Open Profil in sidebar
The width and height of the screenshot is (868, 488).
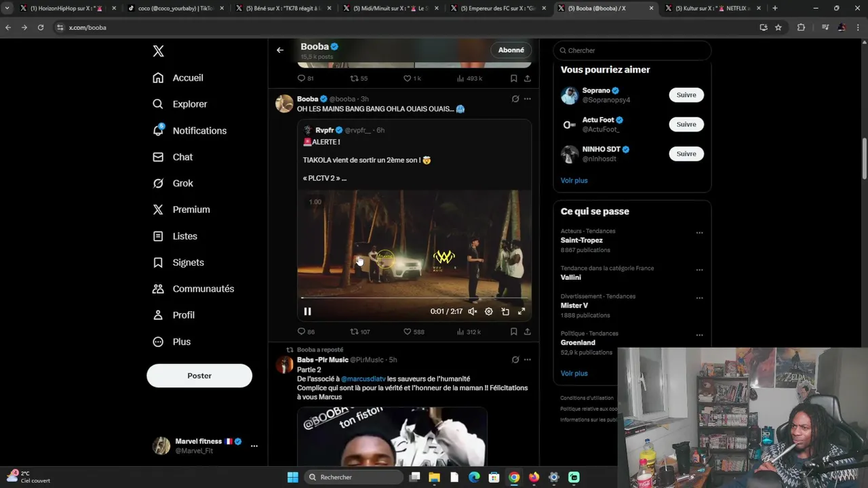click(x=174, y=315)
